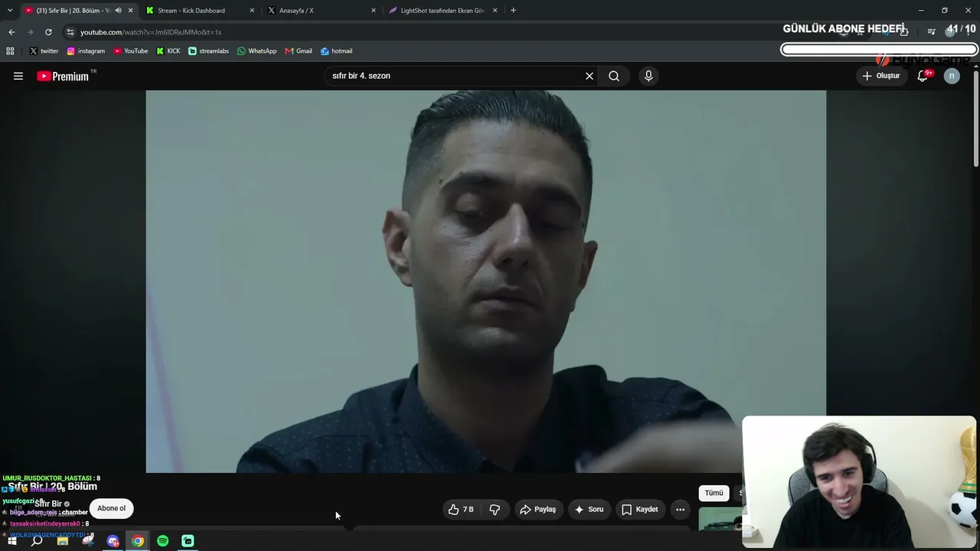Click the page vertical scrollbar
The height and width of the screenshot is (551, 980).
click(976, 119)
